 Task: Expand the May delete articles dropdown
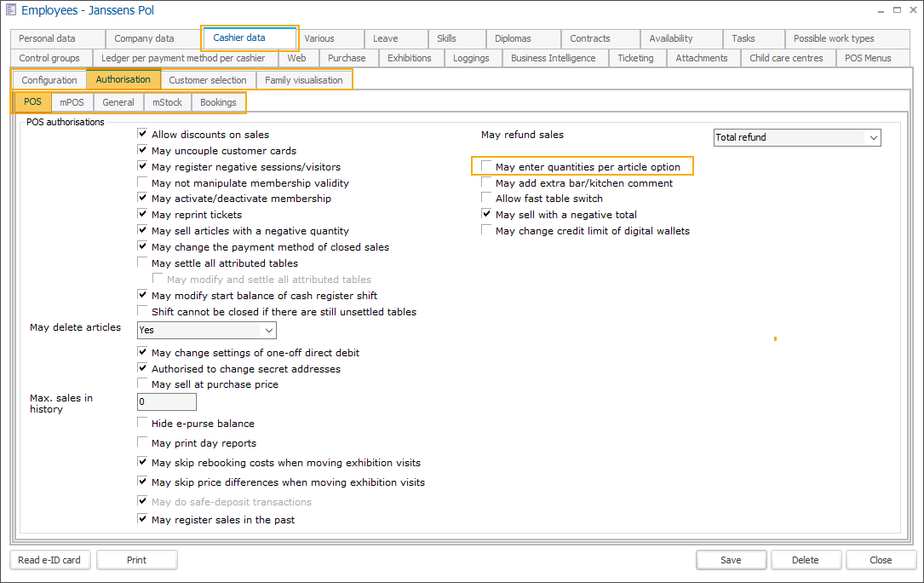(268, 330)
